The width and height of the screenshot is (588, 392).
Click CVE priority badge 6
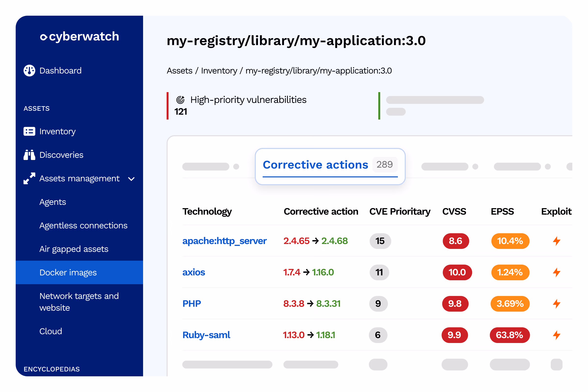(x=378, y=335)
